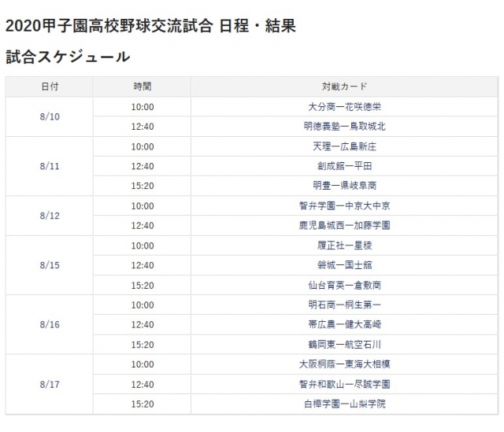Click the 創成館ー平田 match card
Screen dimensions: 504x432
click(344, 166)
